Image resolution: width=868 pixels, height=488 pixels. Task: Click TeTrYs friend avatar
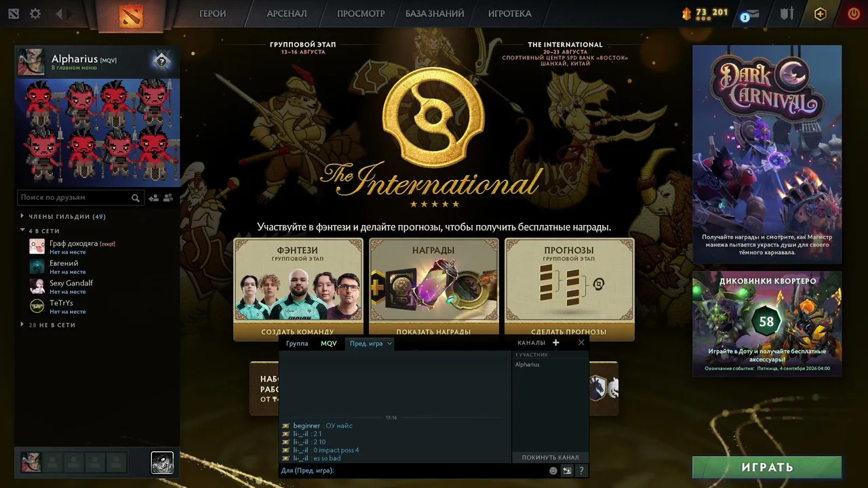point(37,306)
